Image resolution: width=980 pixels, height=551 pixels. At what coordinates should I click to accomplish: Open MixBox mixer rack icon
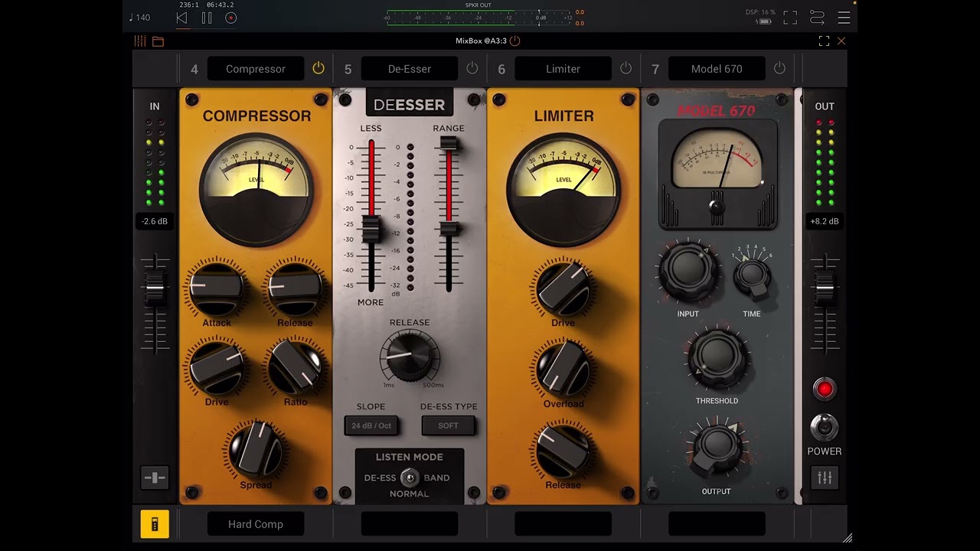(140, 41)
